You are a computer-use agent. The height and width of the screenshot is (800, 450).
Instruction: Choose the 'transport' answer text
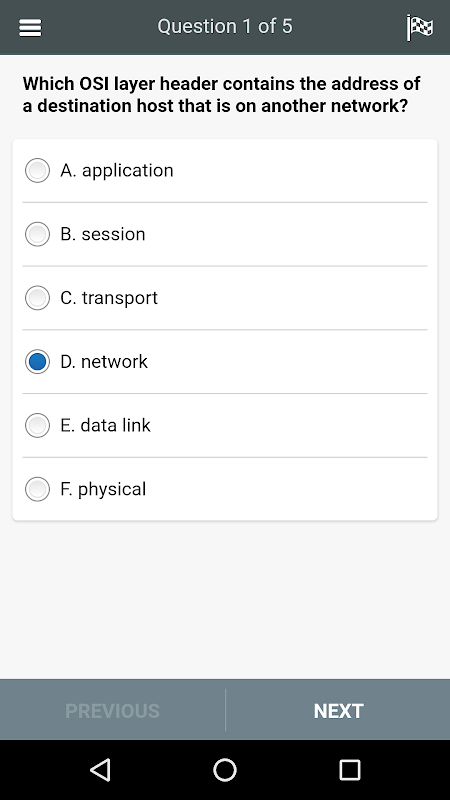click(119, 298)
